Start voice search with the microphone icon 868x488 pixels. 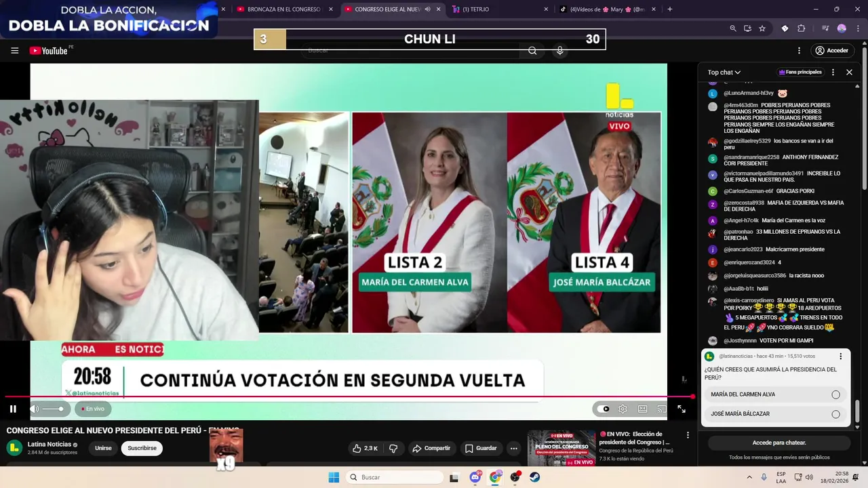559,51
